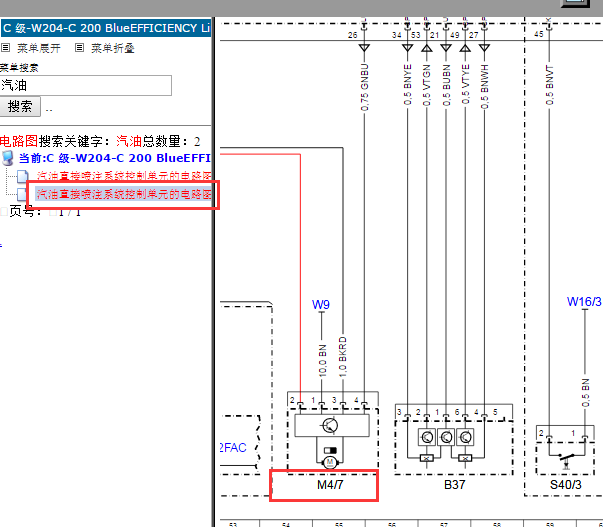Click the 菜单展开 expand-menu icon
Image resolution: width=603 pixels, height=527 pixels.
5,48
